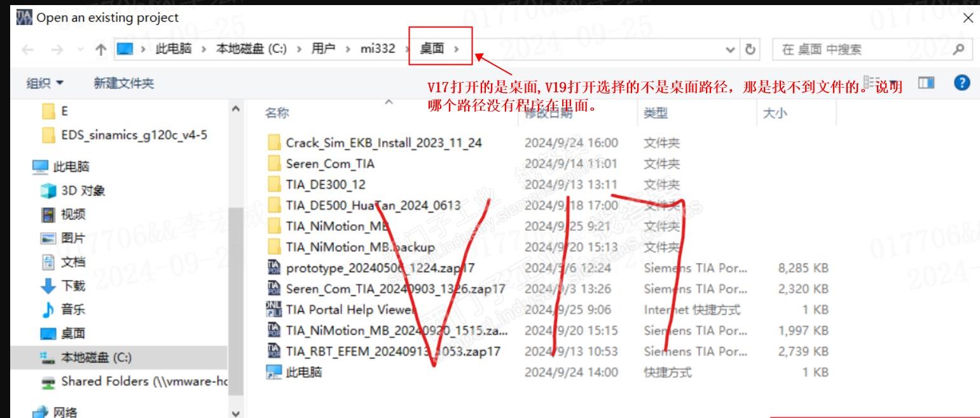Image resolution: width=980 pixels, height=418 pixels.
Task: Select TIA_NiMotion_MB folder
Action: click(x=337, y=226)
